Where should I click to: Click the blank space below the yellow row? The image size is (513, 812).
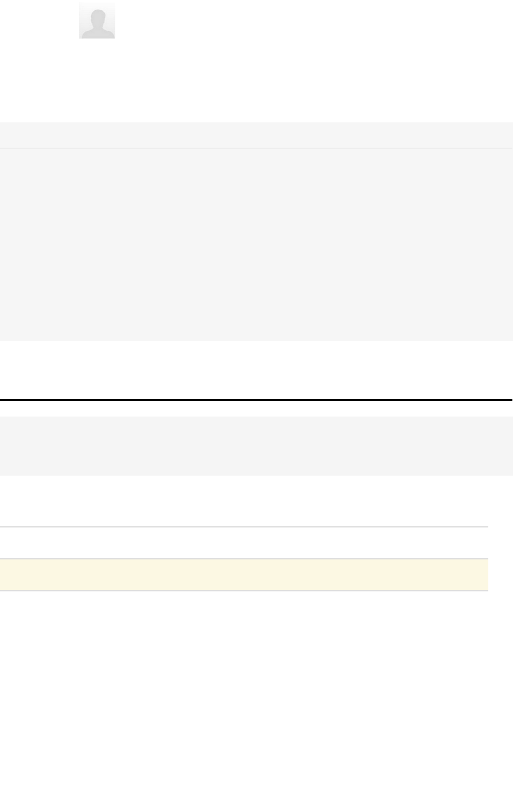(244, 693)
